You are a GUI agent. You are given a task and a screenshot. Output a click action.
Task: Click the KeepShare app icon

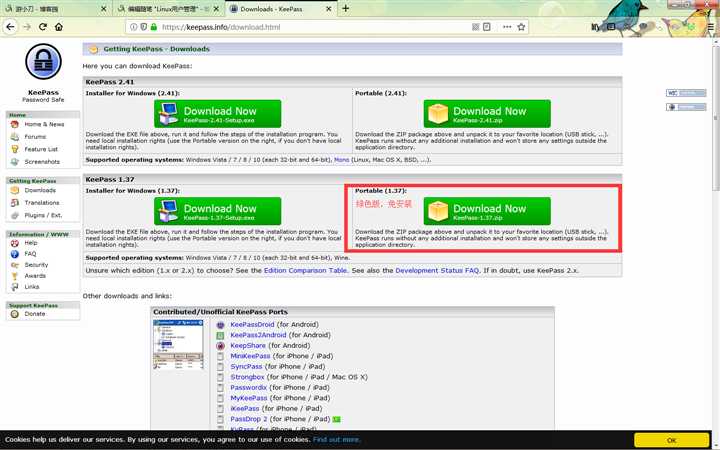pyautogui.click(x=220, y=346)
